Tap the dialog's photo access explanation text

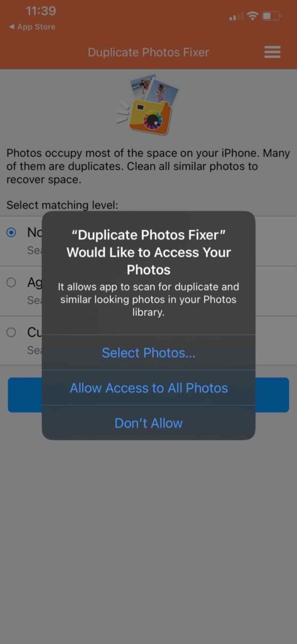(x=148, y=299)
